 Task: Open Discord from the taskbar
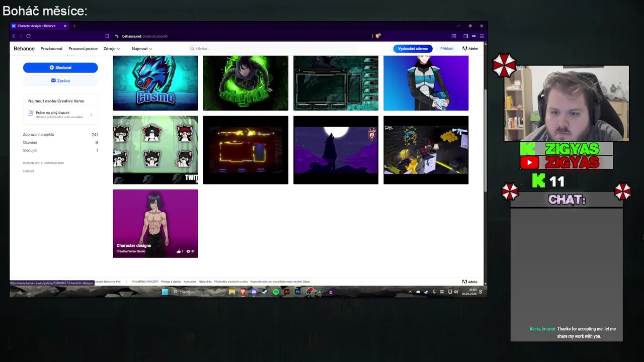pos(254,292)
